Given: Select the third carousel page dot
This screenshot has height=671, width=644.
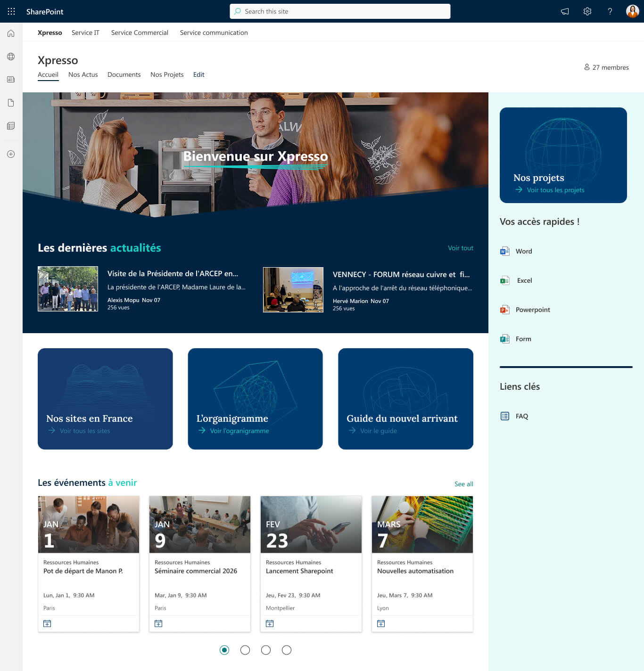Looking at the screenshot, I should click(266, 650).
